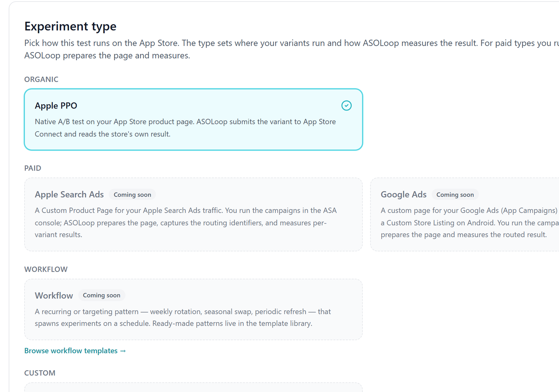
Task: Select the Apple PPO experiment type title
Action: pyautogui.click(x=56, y=106)
